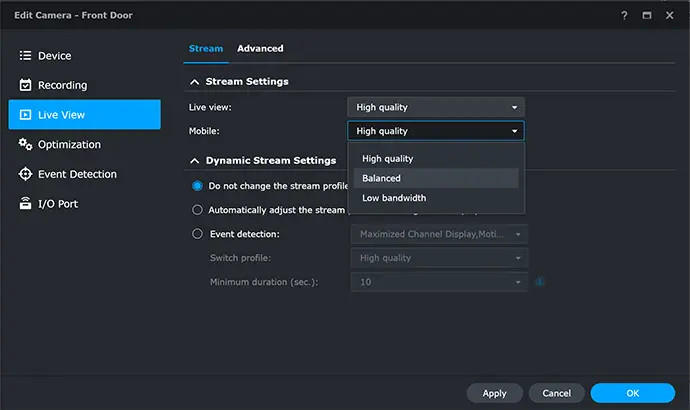Collapse the Dynamic Stream Settings section
The width and height of the screenshot is (690, 410).
[193, 160]
